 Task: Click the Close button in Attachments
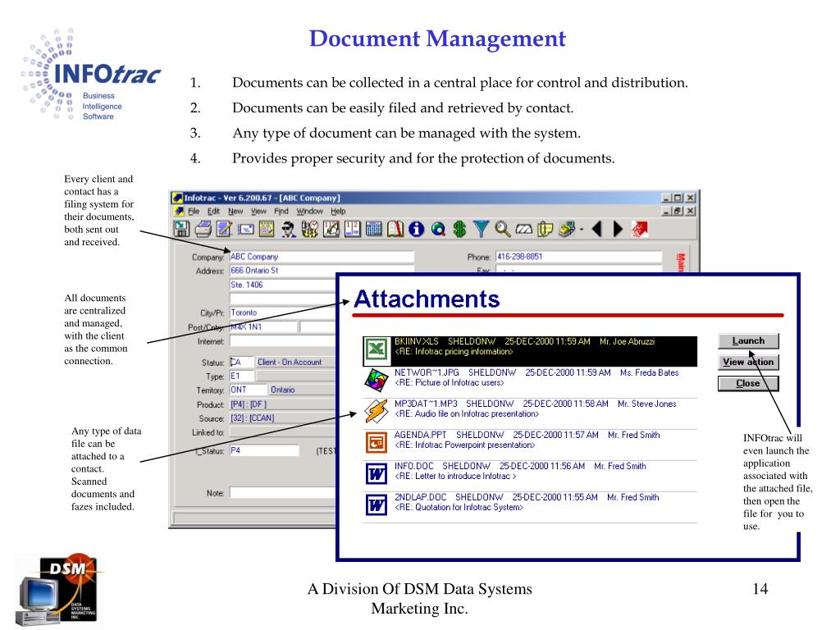(x=748, y=384)
